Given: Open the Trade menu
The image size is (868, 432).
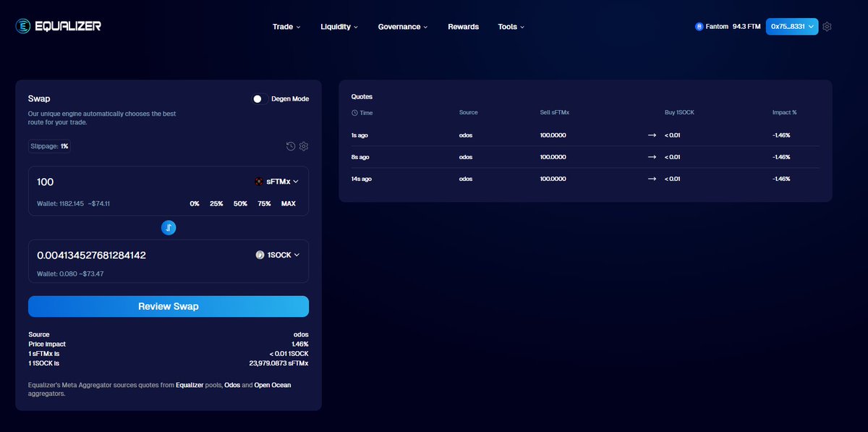Looking at the screenshot, I should point(286,27).
